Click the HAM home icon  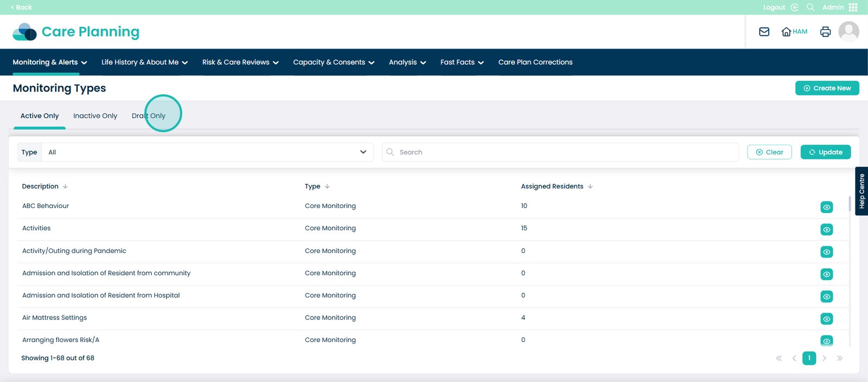pos(794,32)
